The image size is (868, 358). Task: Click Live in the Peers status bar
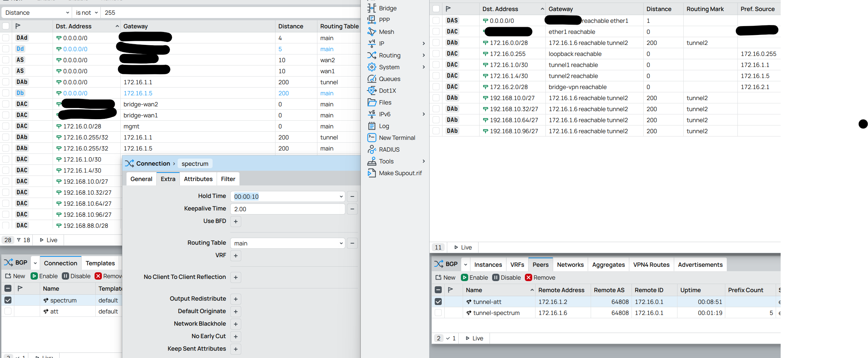tap(474, 338)
